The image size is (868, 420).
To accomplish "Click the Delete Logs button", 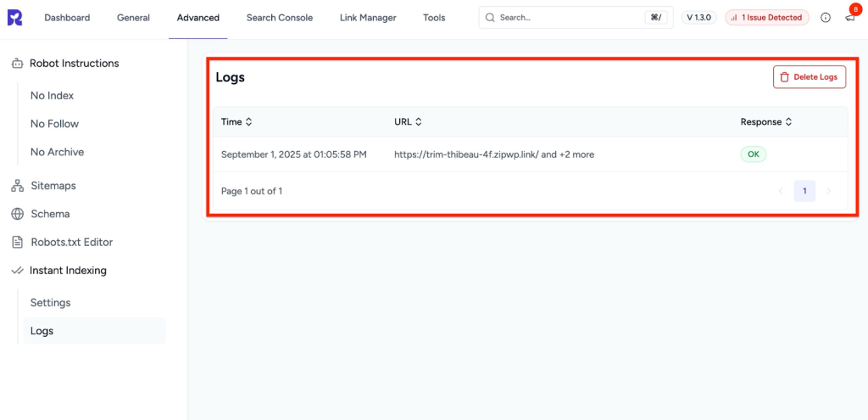I will (x=810, y=77).
